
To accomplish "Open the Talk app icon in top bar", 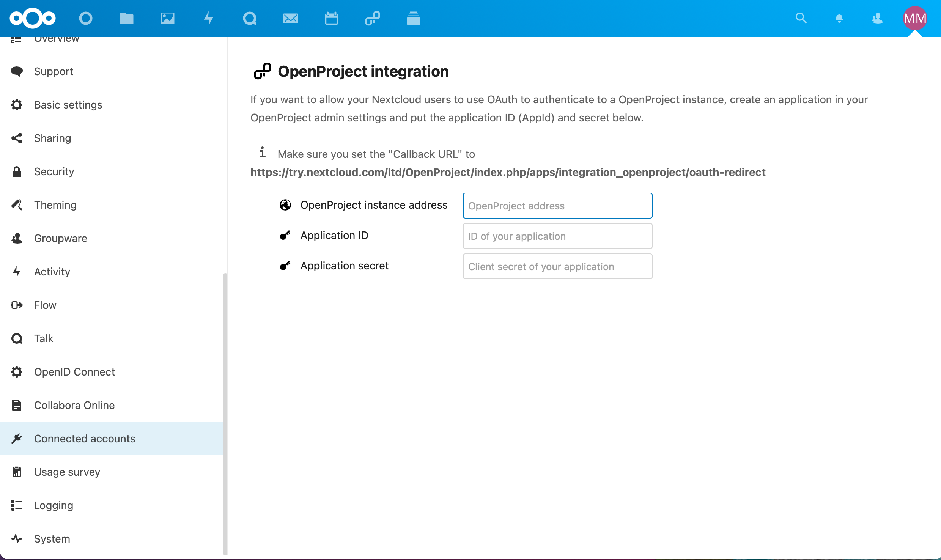I will pyautogui.click(x=250, y=18).
